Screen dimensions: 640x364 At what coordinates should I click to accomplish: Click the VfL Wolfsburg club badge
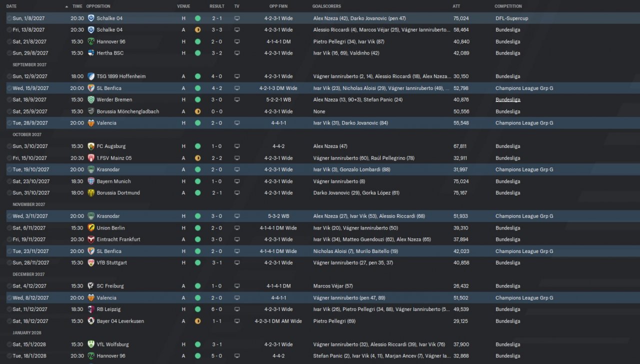pos(91,344)
